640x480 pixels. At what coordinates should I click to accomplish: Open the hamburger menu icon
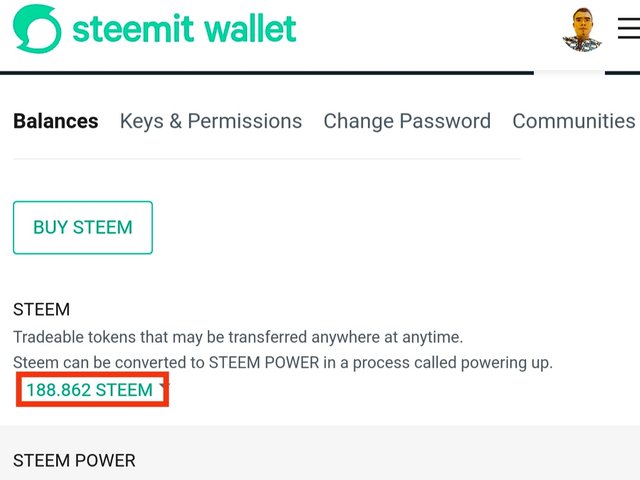pyautogui.click(x=629, y=28)
